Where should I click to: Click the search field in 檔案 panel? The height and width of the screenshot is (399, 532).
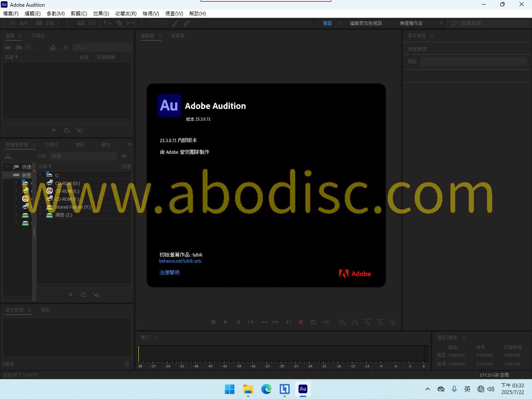[x=102, y=47]
